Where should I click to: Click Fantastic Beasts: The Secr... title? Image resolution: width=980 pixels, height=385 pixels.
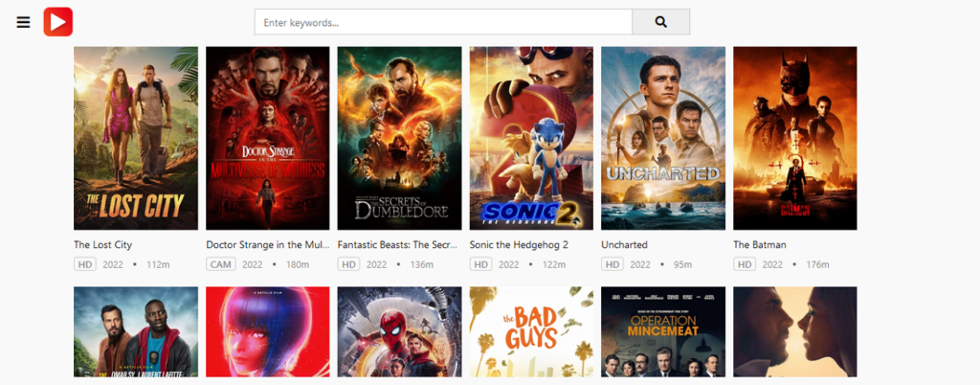click(x=397, y=245)
